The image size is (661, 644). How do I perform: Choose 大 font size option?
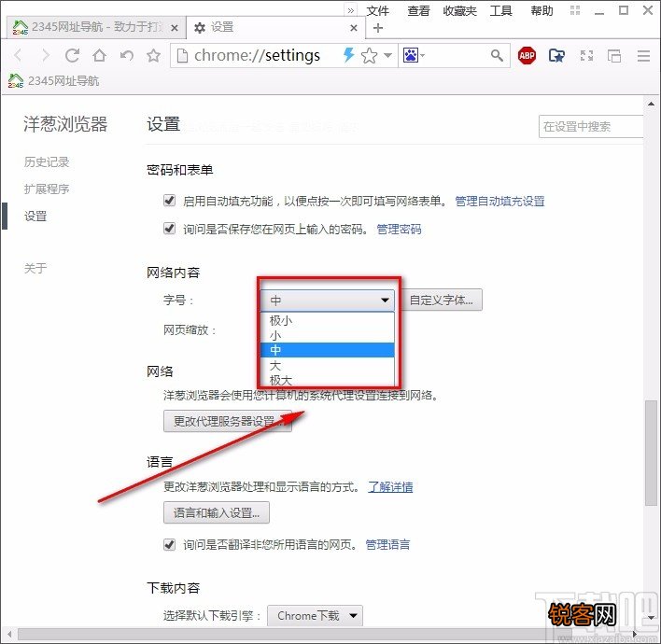(328, 365)
